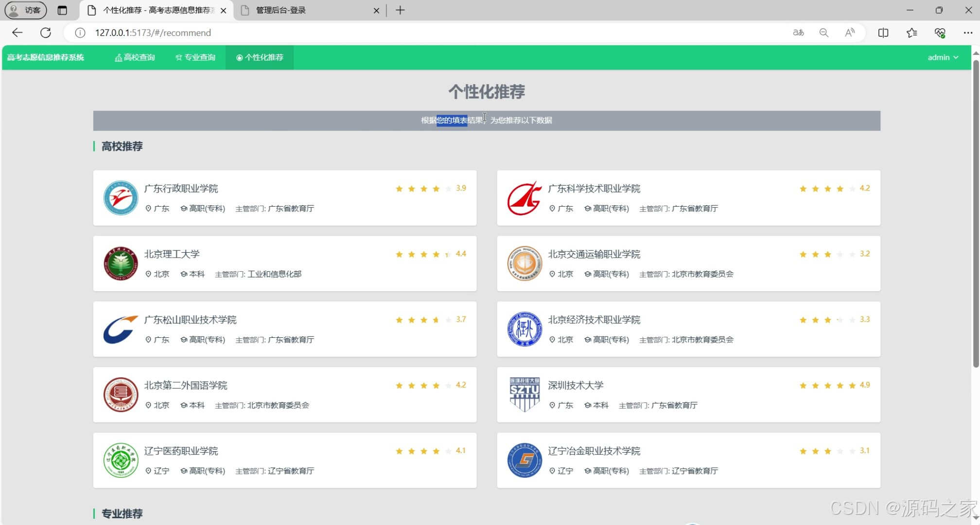Open the browser favorites star icon

click(x=911, y=33)
